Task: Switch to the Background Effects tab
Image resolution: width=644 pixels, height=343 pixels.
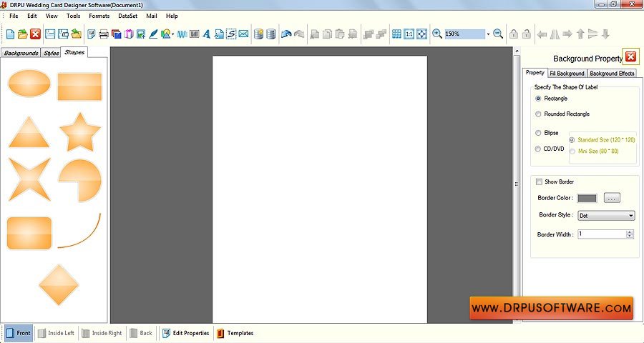Action: [x=612, y=74]
